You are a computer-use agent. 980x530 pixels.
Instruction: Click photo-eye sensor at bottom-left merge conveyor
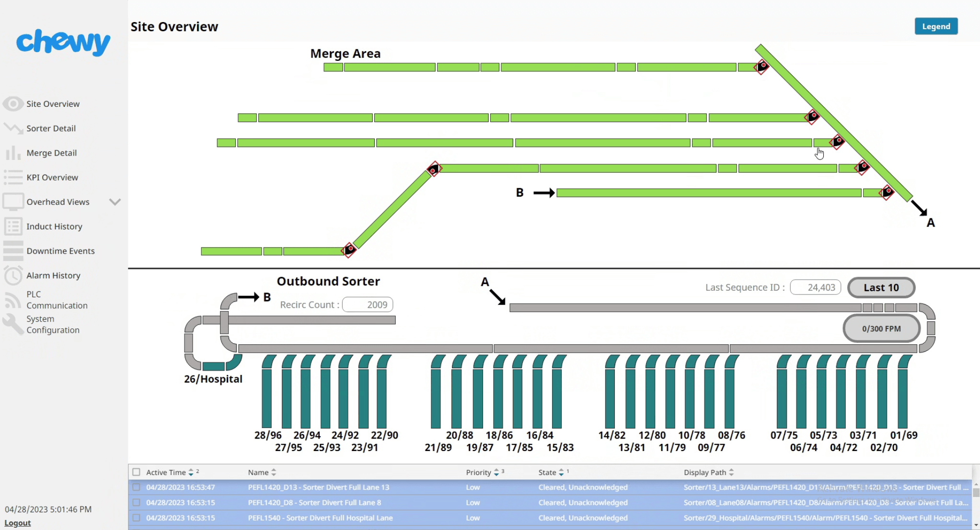click(x=349, y=249)
